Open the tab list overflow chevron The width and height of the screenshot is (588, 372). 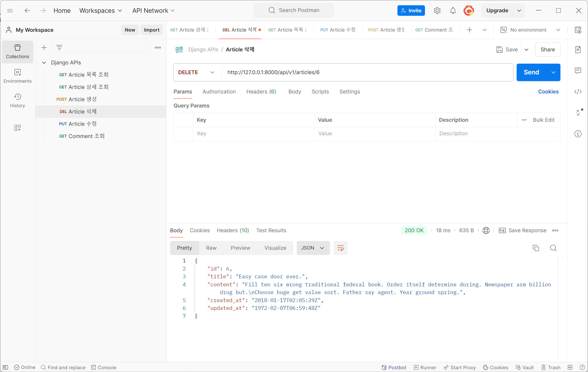click(x=485, y=30)
